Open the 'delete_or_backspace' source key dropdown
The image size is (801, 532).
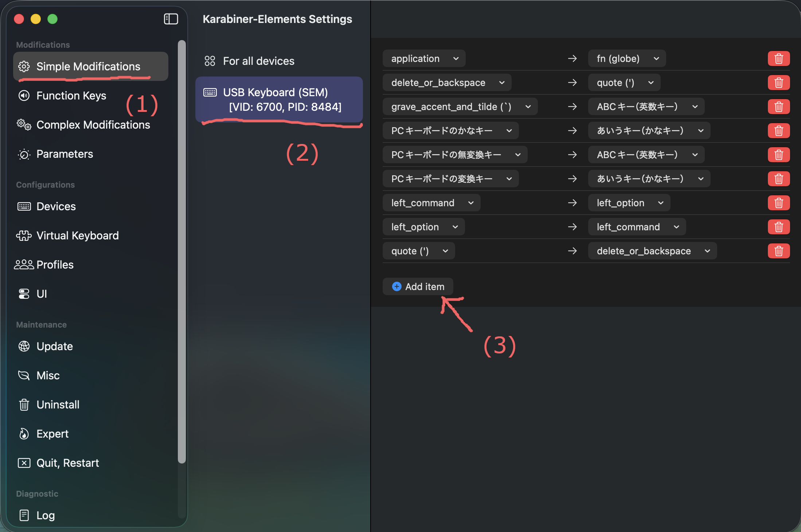tap(447, 83)
